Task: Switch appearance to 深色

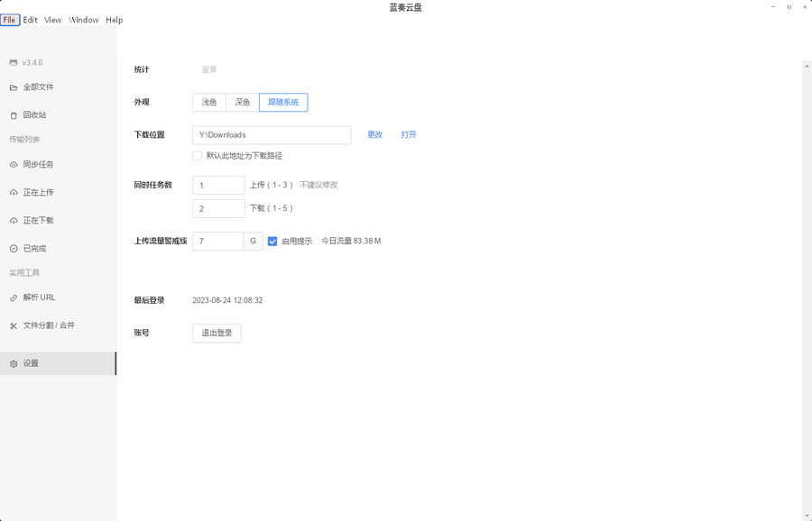Action: point(243,103)
